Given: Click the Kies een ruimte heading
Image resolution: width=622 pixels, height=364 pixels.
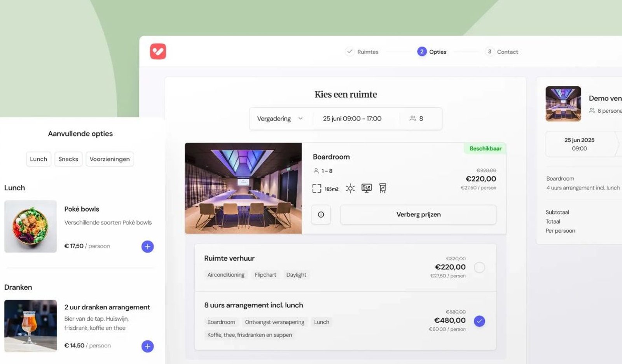Looking at the screenshot, I should pyautogui.click(x=346, y=94).
